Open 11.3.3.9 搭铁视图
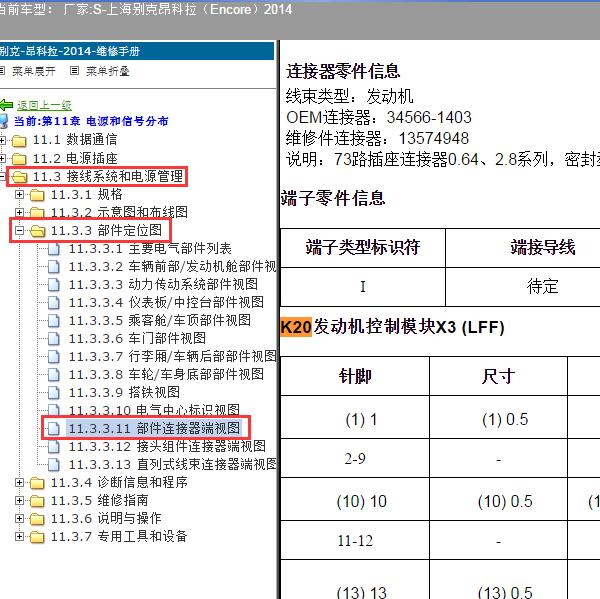 [124, 392]
